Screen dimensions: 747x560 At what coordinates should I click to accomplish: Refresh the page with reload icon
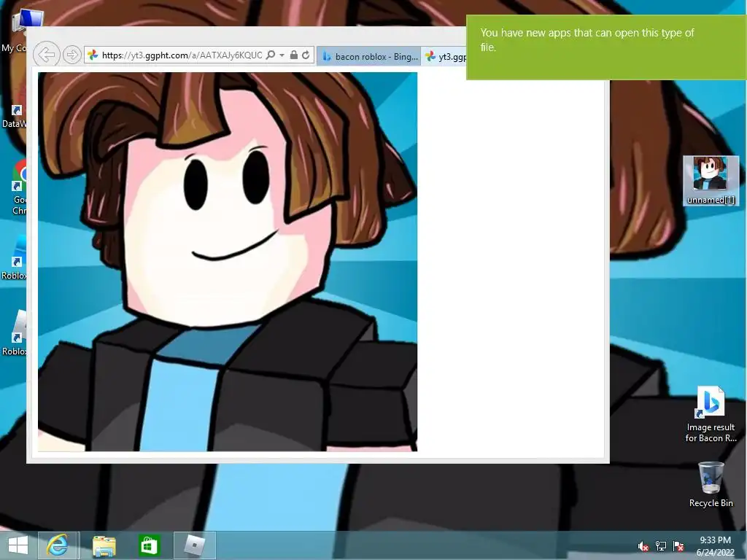click(x=306, y=55)
